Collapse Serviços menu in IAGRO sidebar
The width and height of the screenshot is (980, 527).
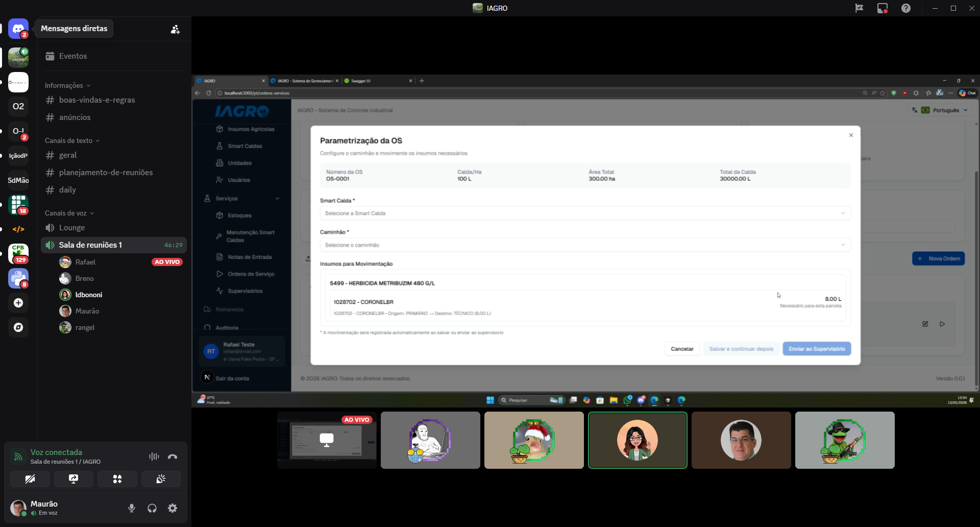pos(241,199)
